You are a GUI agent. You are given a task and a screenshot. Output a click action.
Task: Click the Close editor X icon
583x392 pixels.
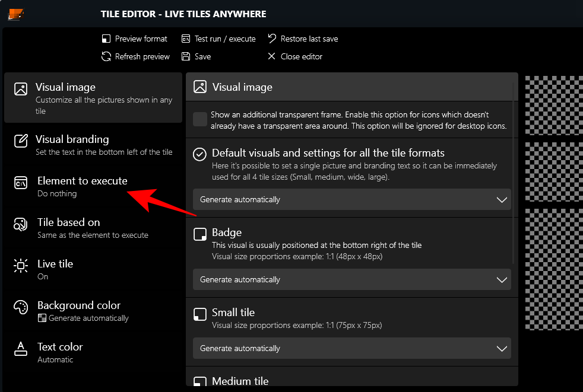[272, 57]
